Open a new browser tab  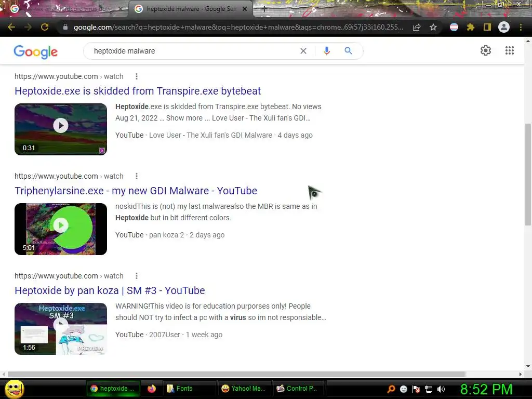(x=264, y=9)
